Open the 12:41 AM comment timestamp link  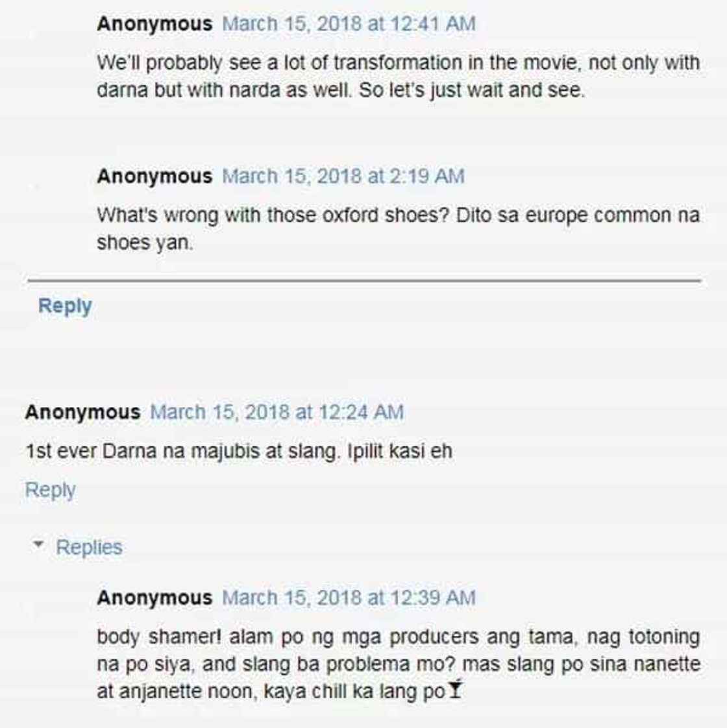[349, 24]
